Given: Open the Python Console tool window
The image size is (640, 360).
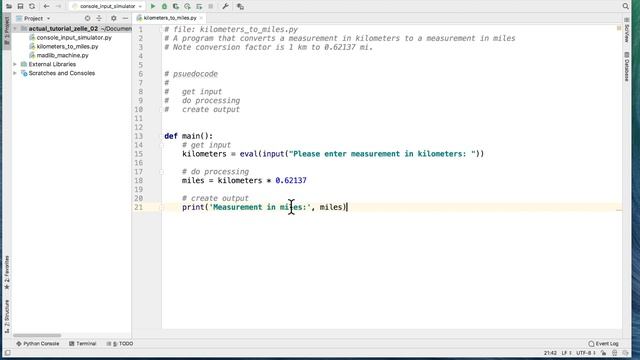Looking at the screenshot, I should tap(38, 344).
